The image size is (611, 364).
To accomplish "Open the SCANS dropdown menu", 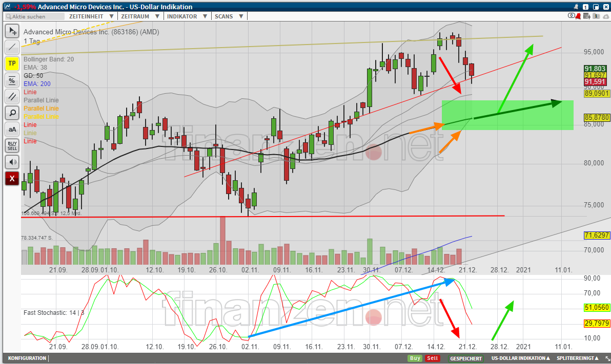I will pyautogui.click(x=229, y=16).
